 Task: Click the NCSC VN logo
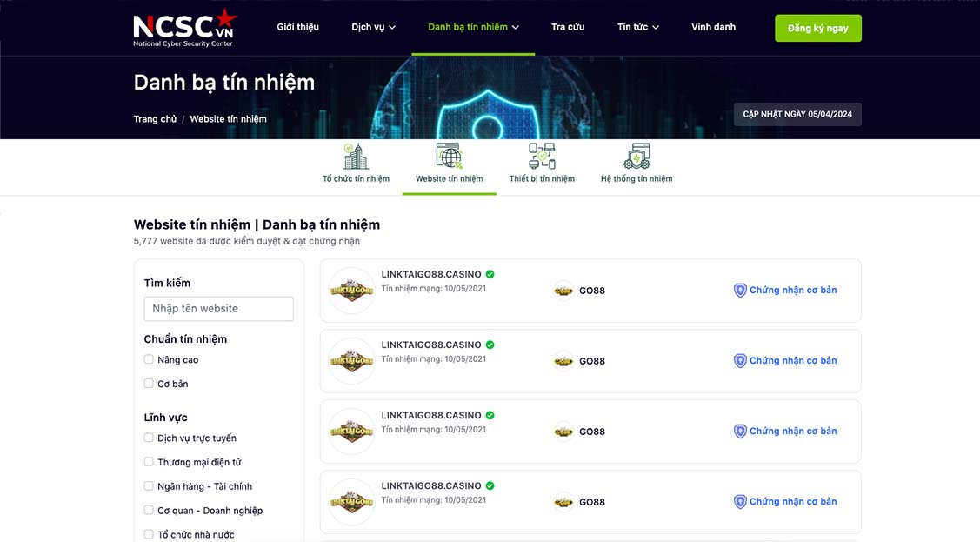click(x=184, y=28)
